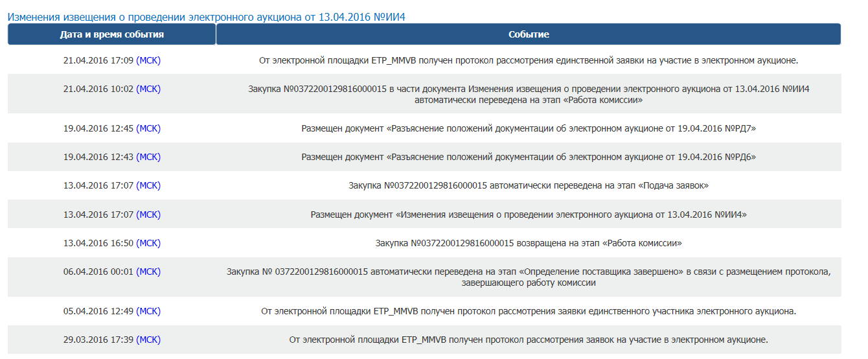Select the 'возвращена на этап' event text

pyautogui.click(x=529, y=243)
